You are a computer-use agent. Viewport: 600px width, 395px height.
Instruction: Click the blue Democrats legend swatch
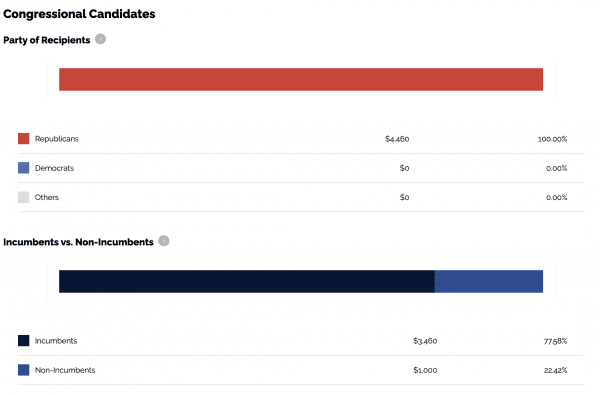coord(24,168)
